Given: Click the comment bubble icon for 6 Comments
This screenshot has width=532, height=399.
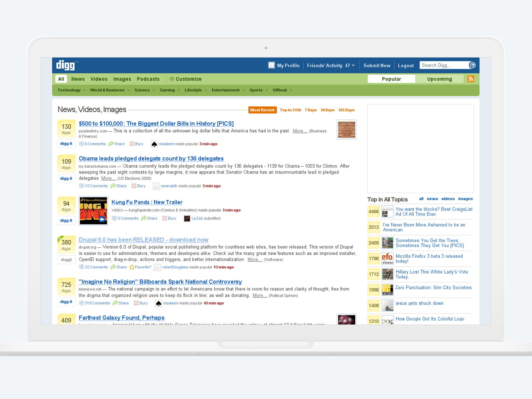Looking at the screenshot, I should point(81,144).
